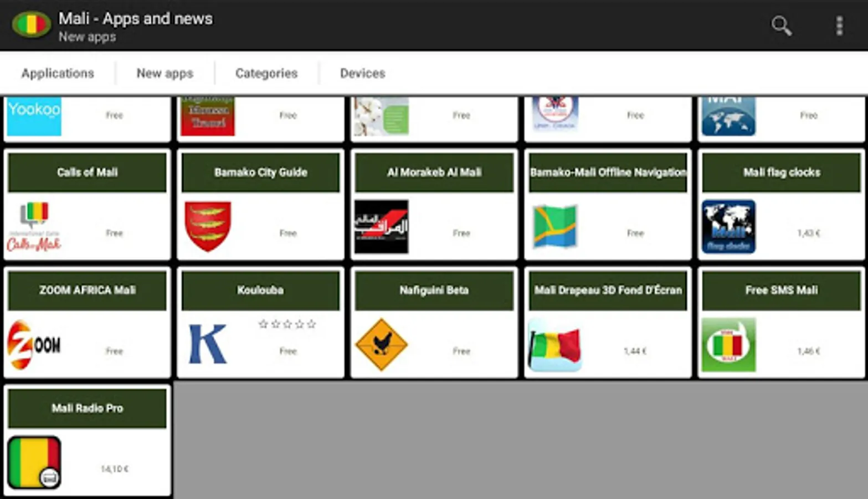Click the Mali Drapeau 3D flag thumbnail
This screenshot has width=868, height=499.
click(556, 344)
